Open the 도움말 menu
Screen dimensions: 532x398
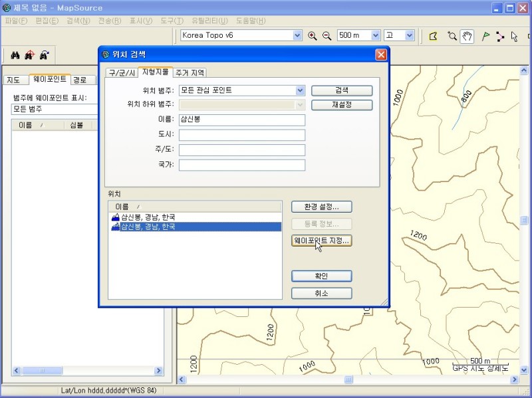(x=251, y=21)
